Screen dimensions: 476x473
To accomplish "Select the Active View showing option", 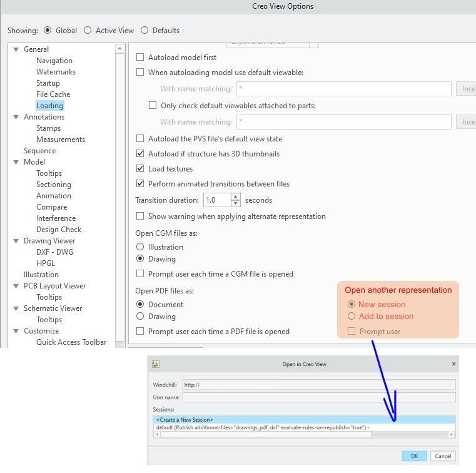I will [88, 31].
